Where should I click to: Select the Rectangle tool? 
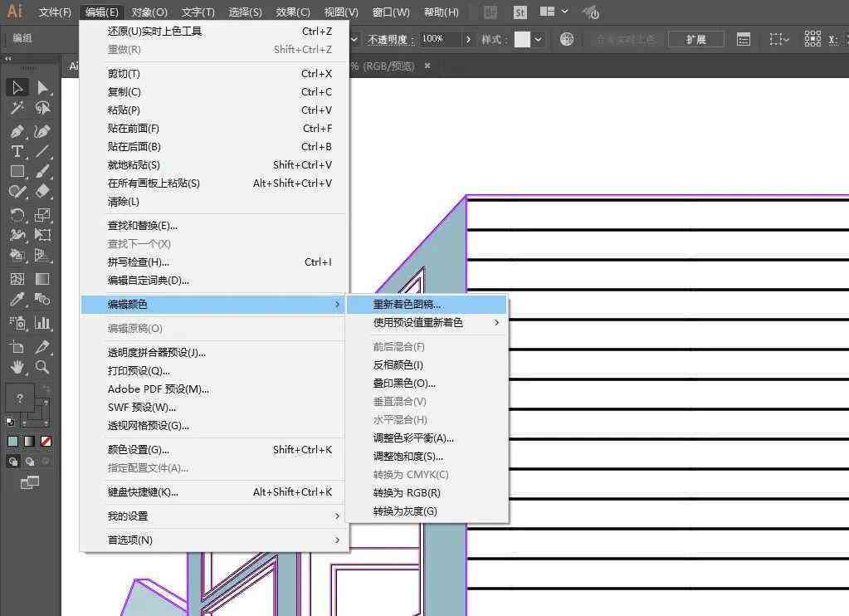17,172
